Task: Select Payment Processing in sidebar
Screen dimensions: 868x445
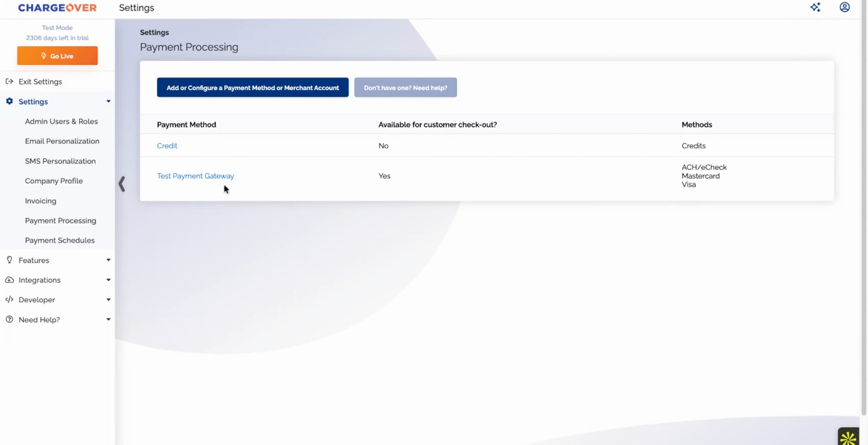Action: click(61, 220)
